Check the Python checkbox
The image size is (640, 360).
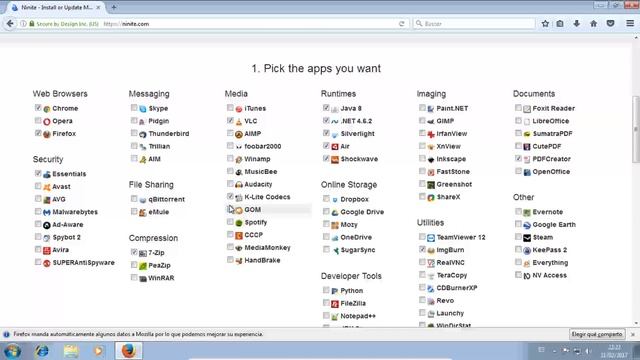click(326, 290)
